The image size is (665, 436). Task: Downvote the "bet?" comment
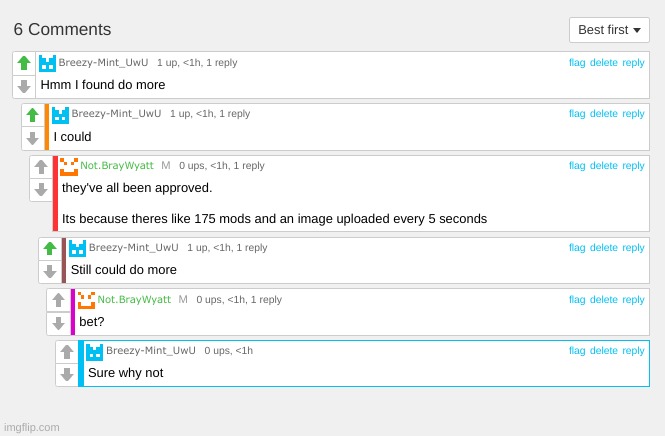(x=59, y=323)
